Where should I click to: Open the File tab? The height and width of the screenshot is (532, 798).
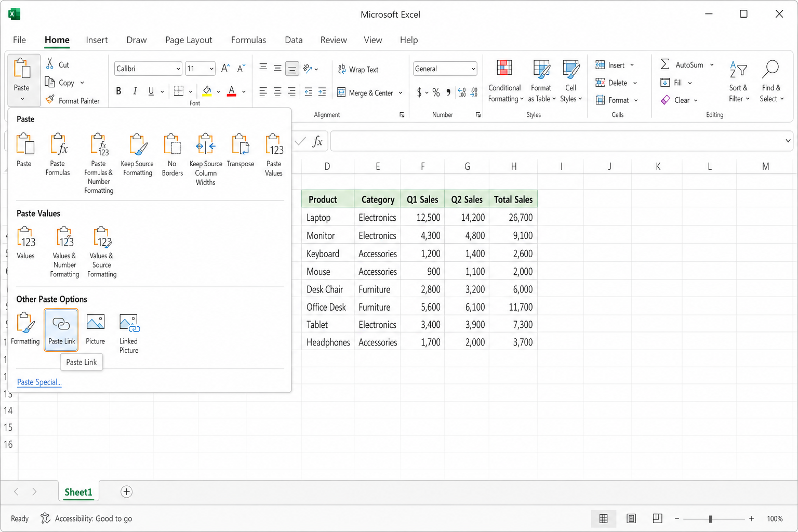pos(19,40)
